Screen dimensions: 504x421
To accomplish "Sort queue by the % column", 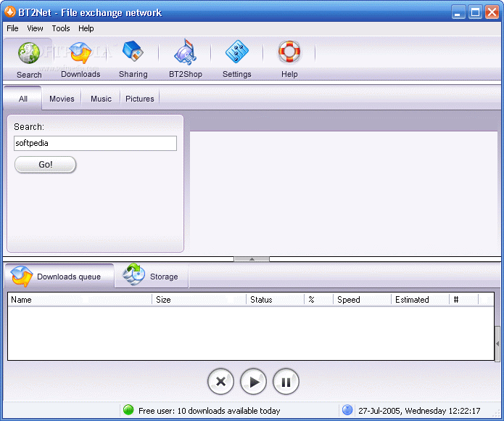I will pyautogui.click(x=318, y=300).
